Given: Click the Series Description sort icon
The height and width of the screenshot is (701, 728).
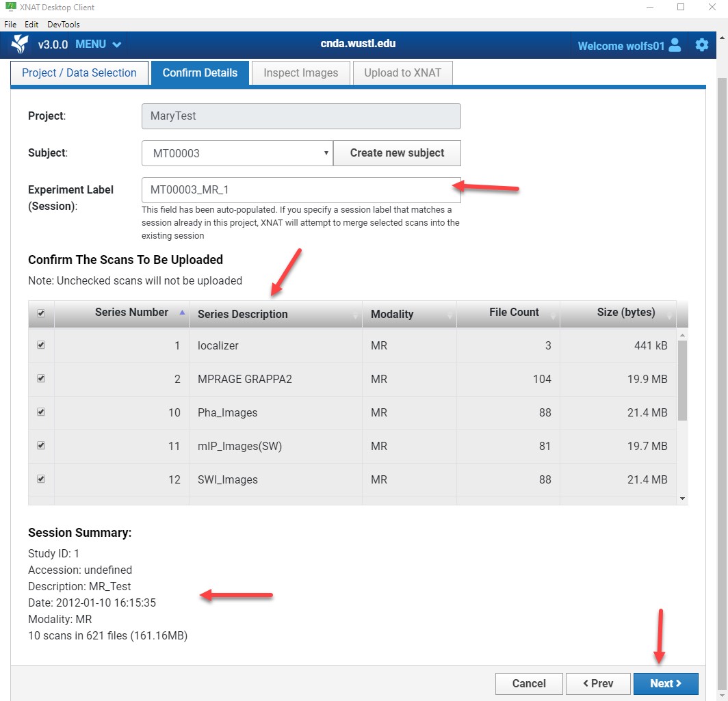Looking at the screenshot, I should [x=355, y=315].
